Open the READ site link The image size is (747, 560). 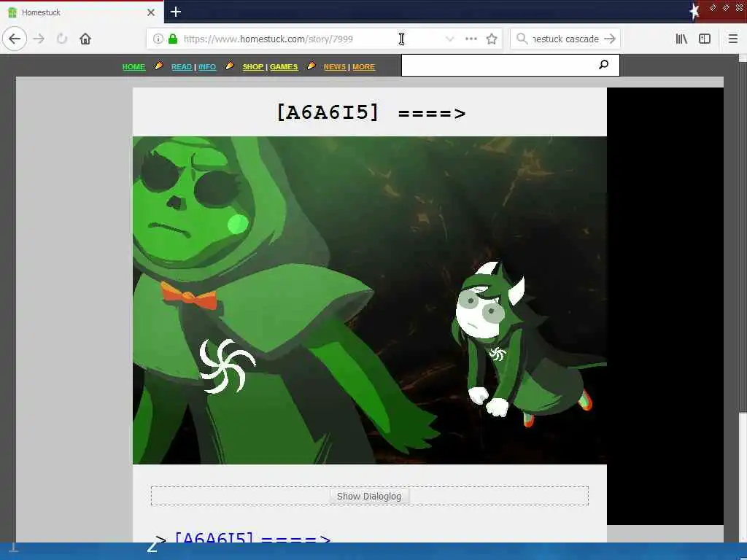click(182, 66)
